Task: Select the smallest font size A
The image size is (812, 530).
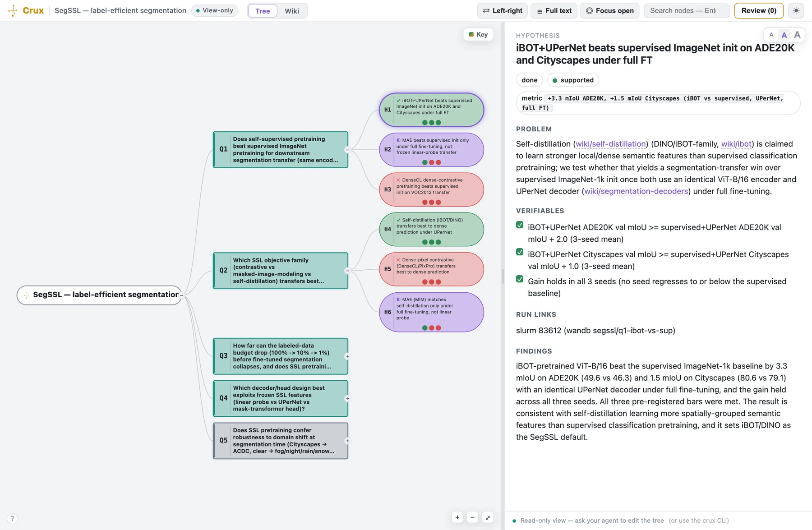Action: coord(771,35)
